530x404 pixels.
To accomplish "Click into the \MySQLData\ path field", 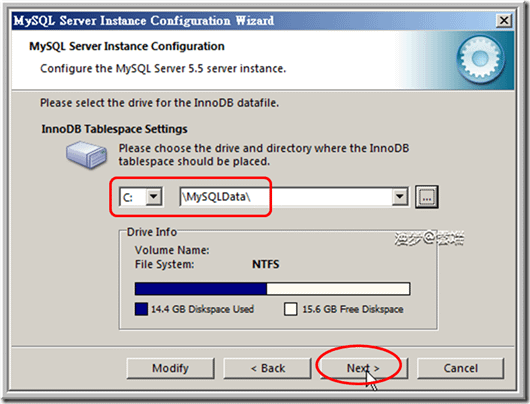I will pyautogui.click(x=286, y=197).
